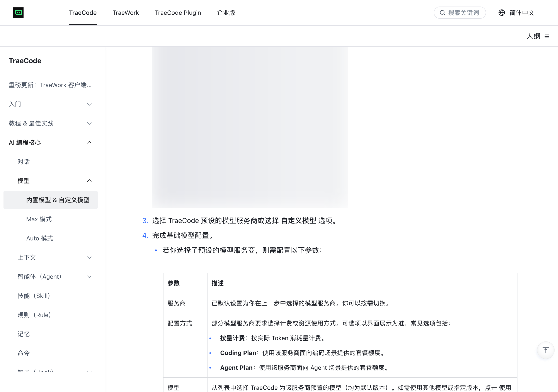Click the 服务商 table cell
The height and width of the screenshot is (392, 558).
(x=185, y=303)
